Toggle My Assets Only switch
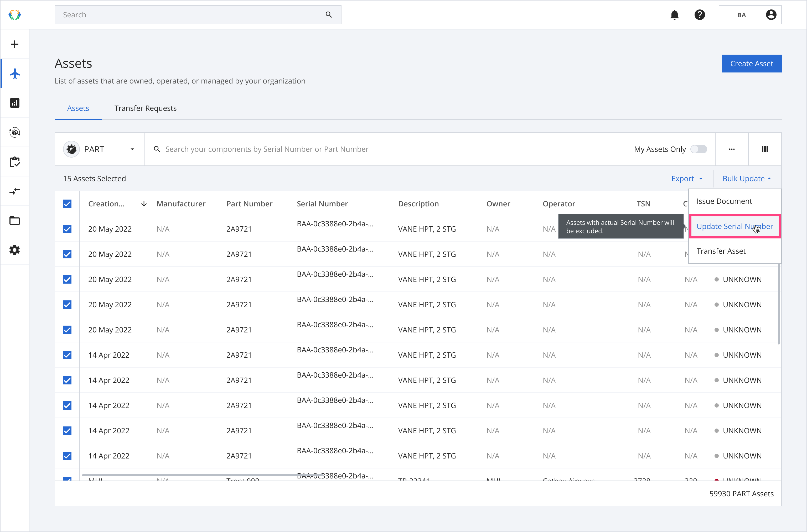807x532 pixels. pyautogui.click(x=699, y=149)
